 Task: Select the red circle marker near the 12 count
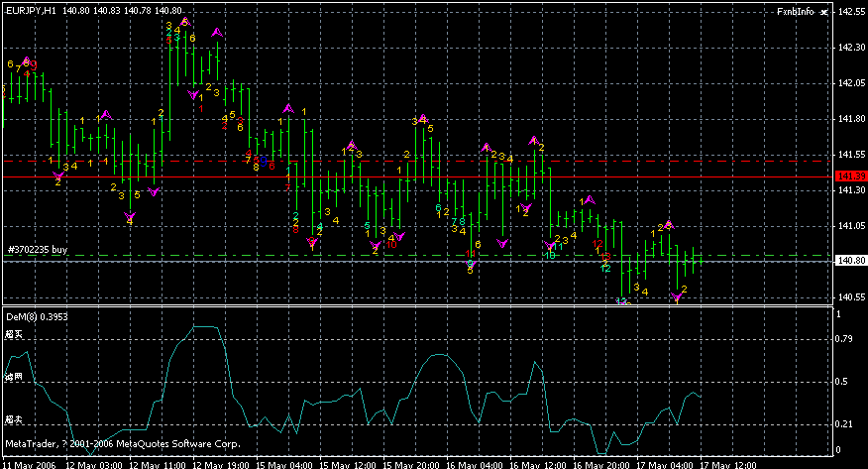point(605,257)
